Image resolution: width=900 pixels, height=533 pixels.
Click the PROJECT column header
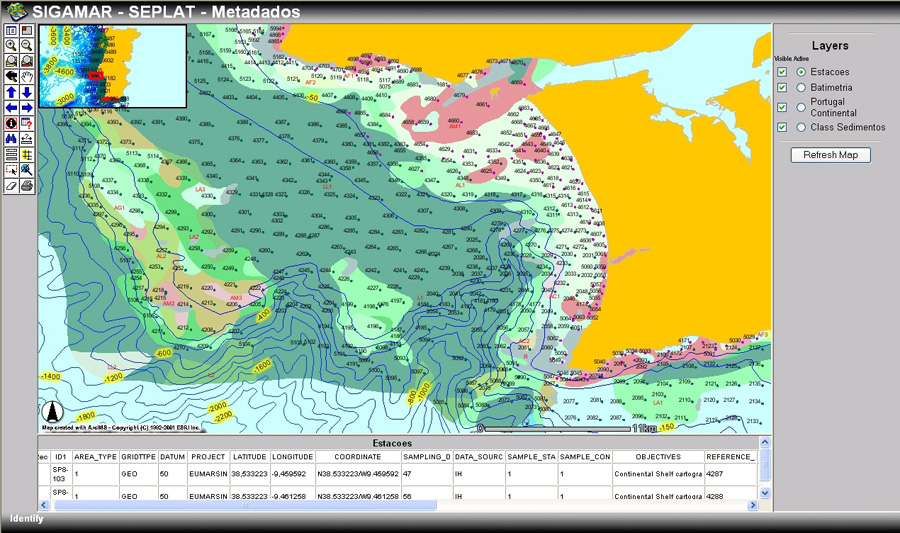pyautogui.click(x=208, y=457)
